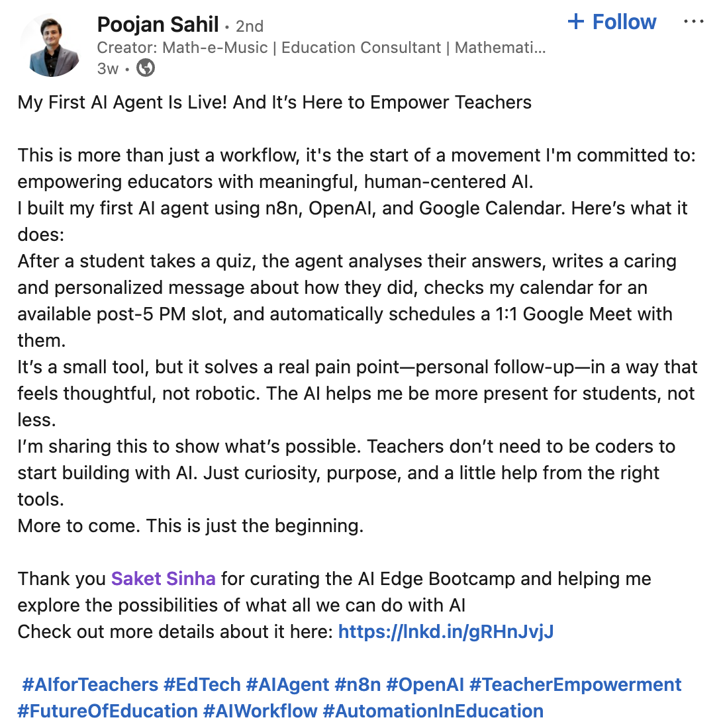Click the #TeacherEmpowerment hashtag
This screenshot has width=723, height=728.
[x=575, y=684]
